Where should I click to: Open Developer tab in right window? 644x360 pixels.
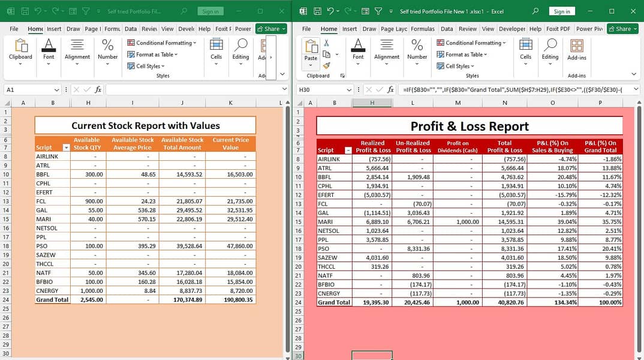point(511,29)
